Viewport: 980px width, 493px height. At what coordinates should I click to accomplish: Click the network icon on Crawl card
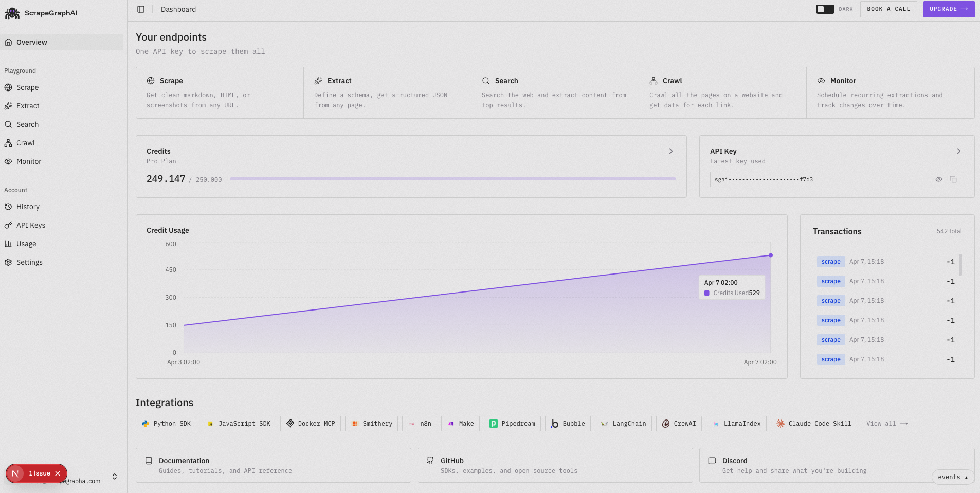click(654, 81)
